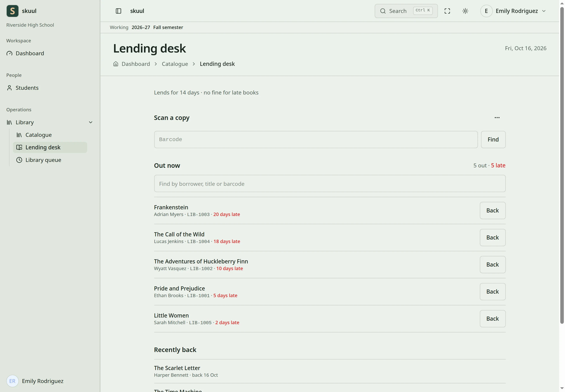Mark The Call of the Wild as Back

492,238
